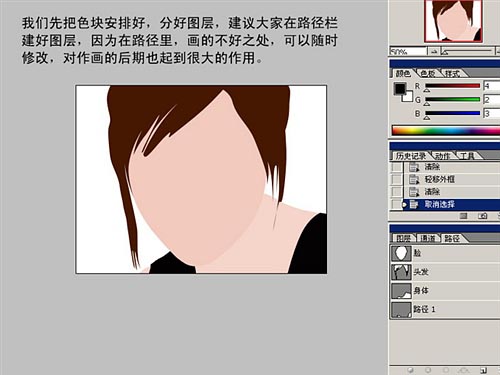The image size is (500, 375).
Task: Click the B value input field
Action: pos(492,113)
